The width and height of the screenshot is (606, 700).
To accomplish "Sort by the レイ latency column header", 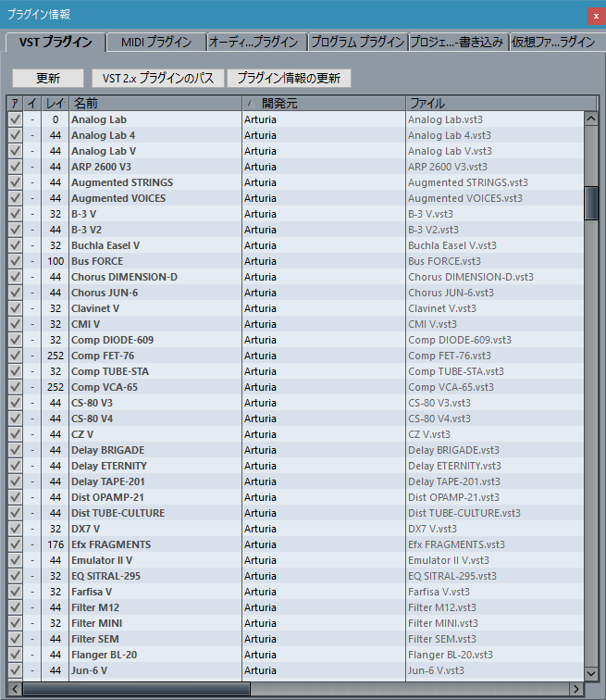I will 55,104.
